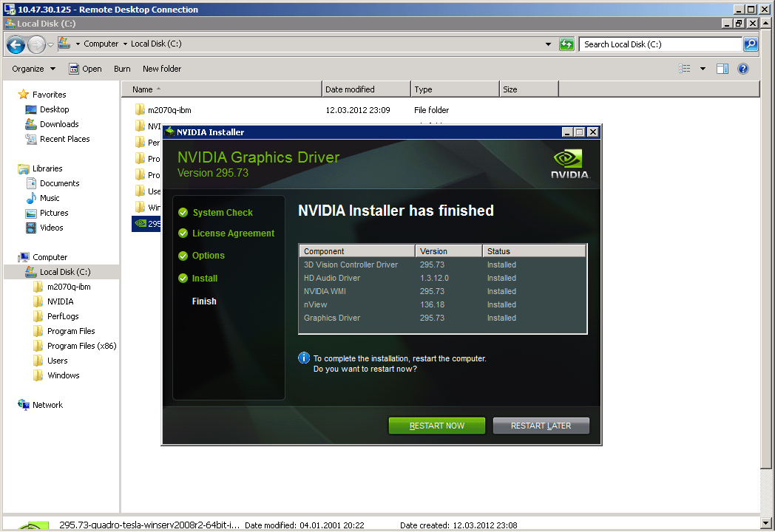Click the remote desktop scrollbar down arrow
This screenshot has width=775, height=532.
tap(765, 523)
